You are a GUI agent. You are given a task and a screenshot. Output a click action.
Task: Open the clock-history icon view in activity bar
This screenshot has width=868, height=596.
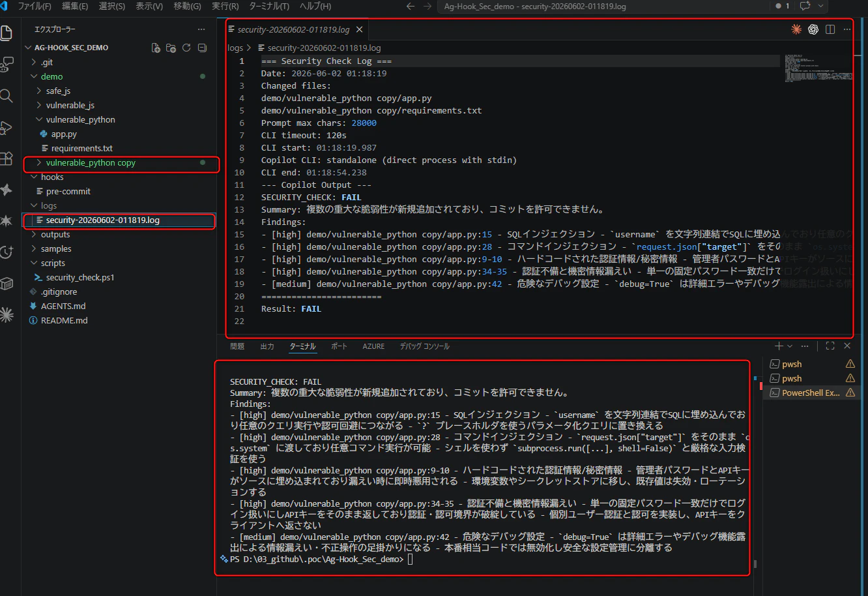point(6,252)
